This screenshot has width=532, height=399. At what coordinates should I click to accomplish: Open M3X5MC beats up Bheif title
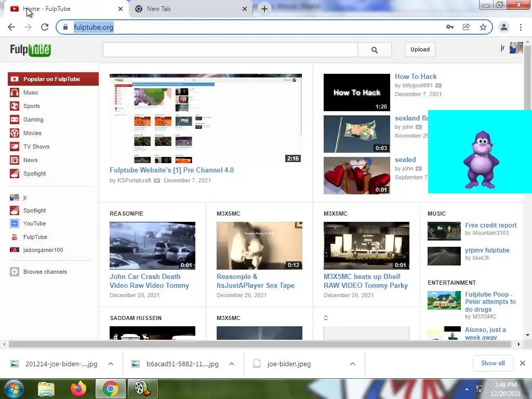[366, 281]
